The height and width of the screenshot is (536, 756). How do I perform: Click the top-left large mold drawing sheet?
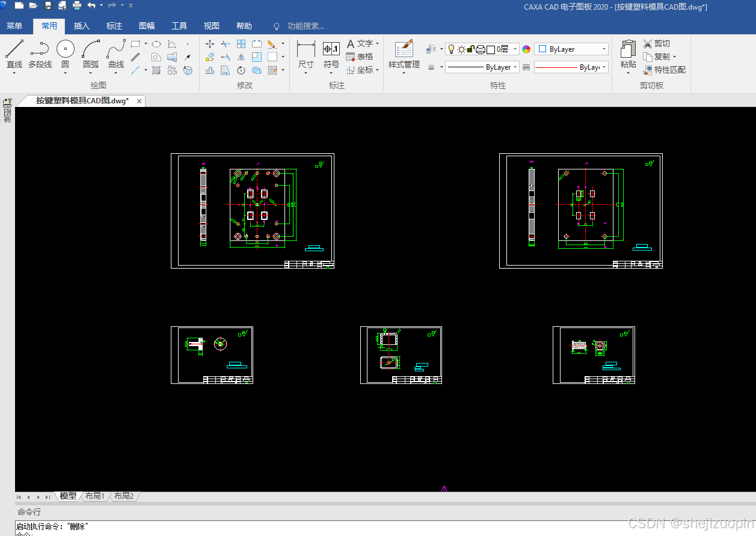(253, 211)
